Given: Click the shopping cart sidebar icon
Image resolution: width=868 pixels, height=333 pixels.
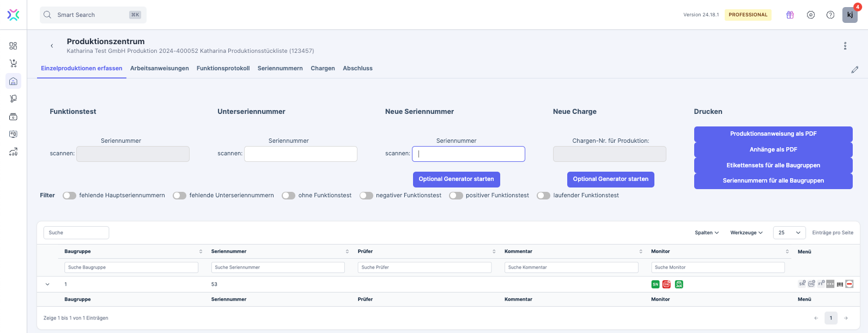Looking at the screenshot, I should (x=13, y=63).
